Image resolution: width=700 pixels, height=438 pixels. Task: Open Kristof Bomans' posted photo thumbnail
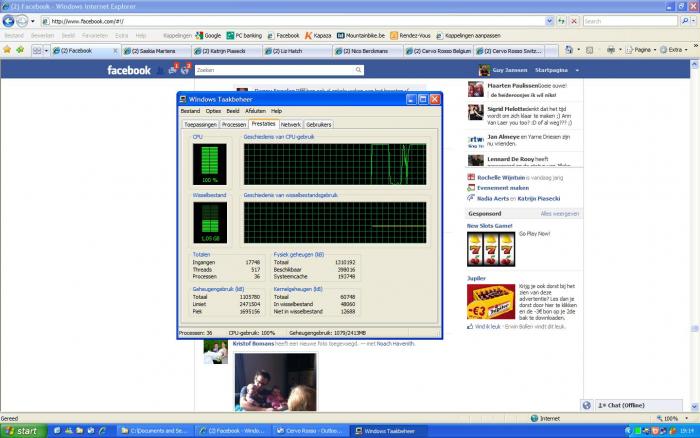(275, 382)
